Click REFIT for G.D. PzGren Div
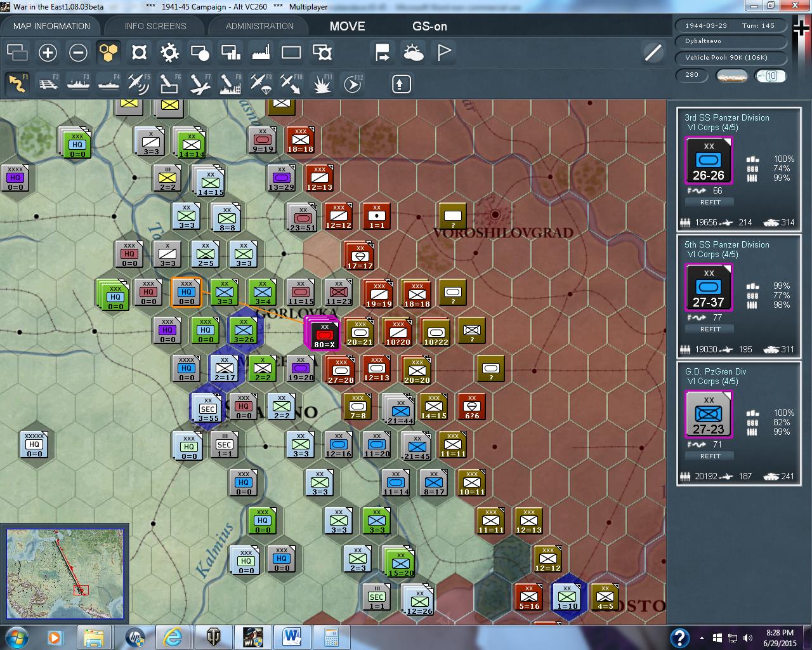 710,456
